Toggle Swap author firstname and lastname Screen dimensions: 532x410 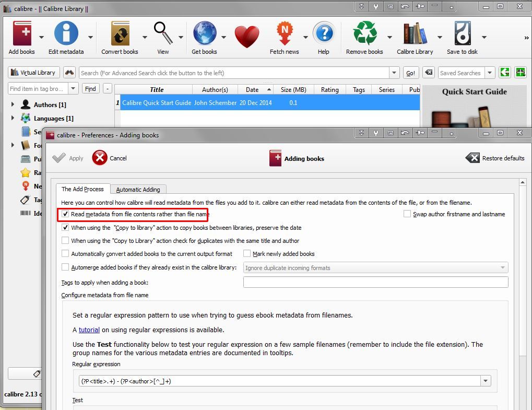click(x=407, y=214)
